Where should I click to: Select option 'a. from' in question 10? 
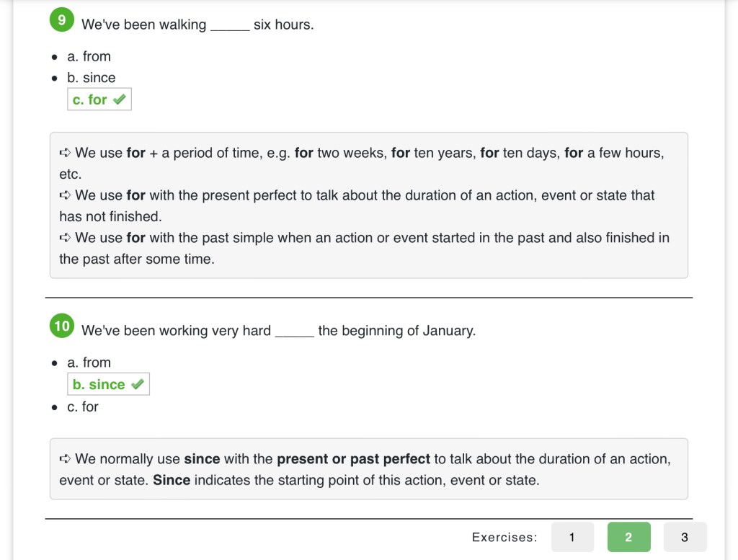pos(89,363)
